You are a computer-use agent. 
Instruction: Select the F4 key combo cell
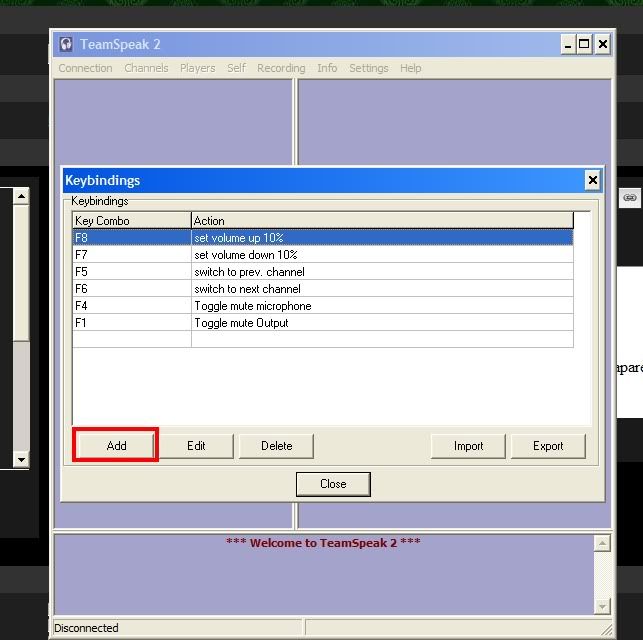click(x=132, y=306)
